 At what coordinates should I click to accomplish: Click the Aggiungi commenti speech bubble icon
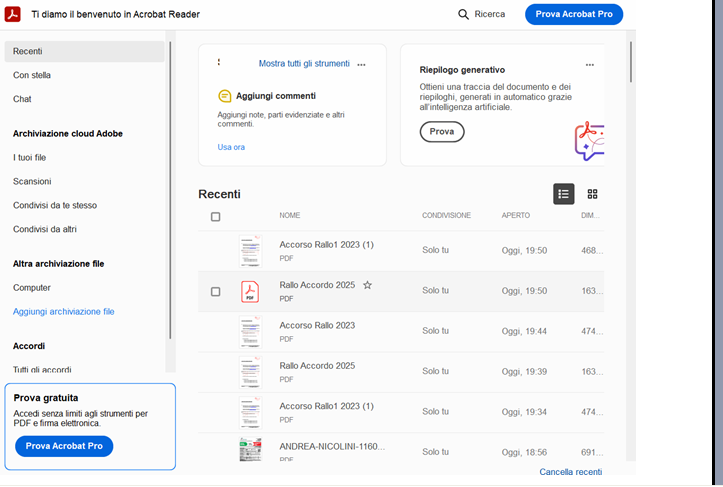click(x=225, y=96)
